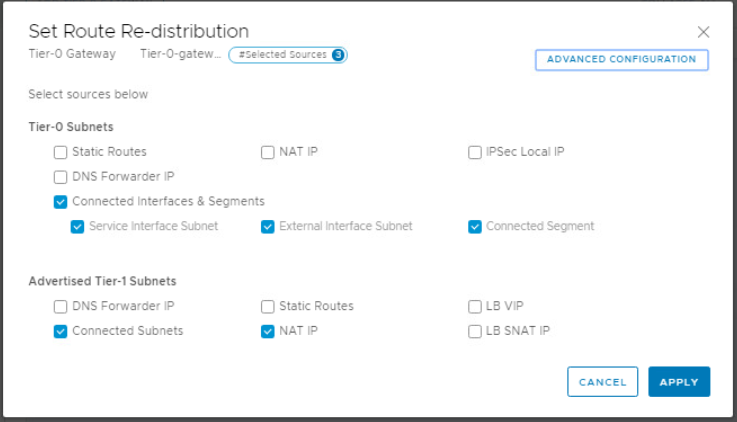Check the IPSec Local IP option
This screenshot has height=422, width=737.
(475, 152)
